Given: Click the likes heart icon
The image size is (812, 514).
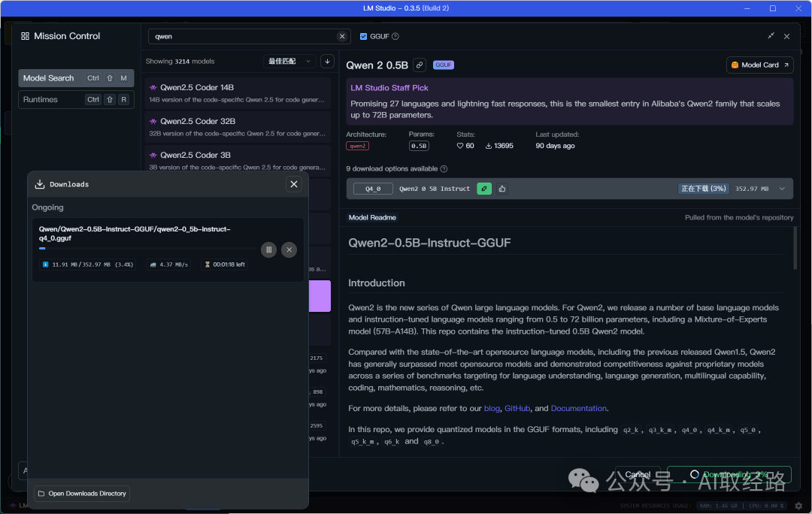Looking at the screenshot, I should click(460, 146).
